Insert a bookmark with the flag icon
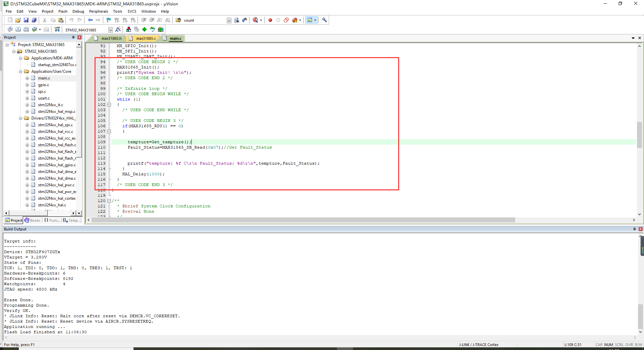The width and height of the screenshot is (644, 350). click(x=109, y=20)
